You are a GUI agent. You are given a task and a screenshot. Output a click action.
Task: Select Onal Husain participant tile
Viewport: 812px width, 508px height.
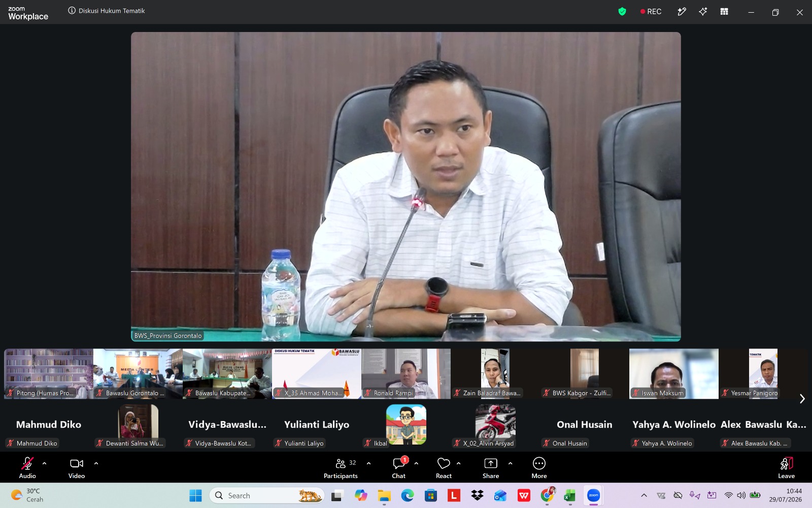(585, 426)
